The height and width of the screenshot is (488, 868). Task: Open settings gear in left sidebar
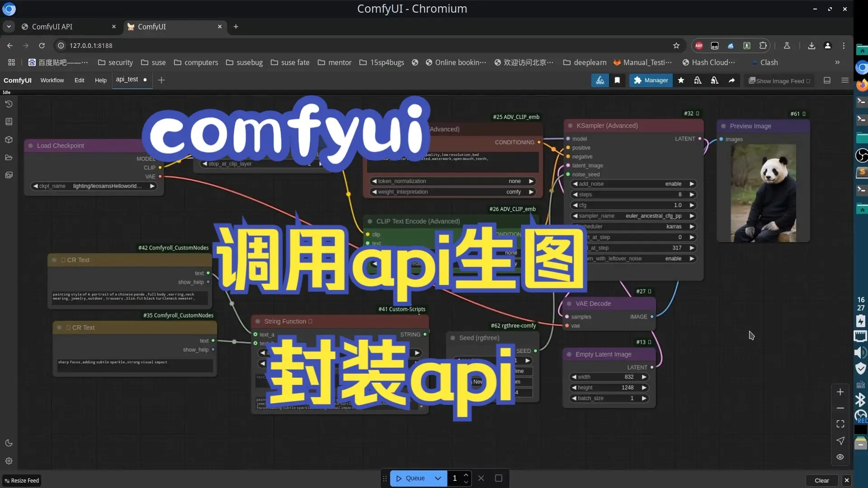coord(9,461)
